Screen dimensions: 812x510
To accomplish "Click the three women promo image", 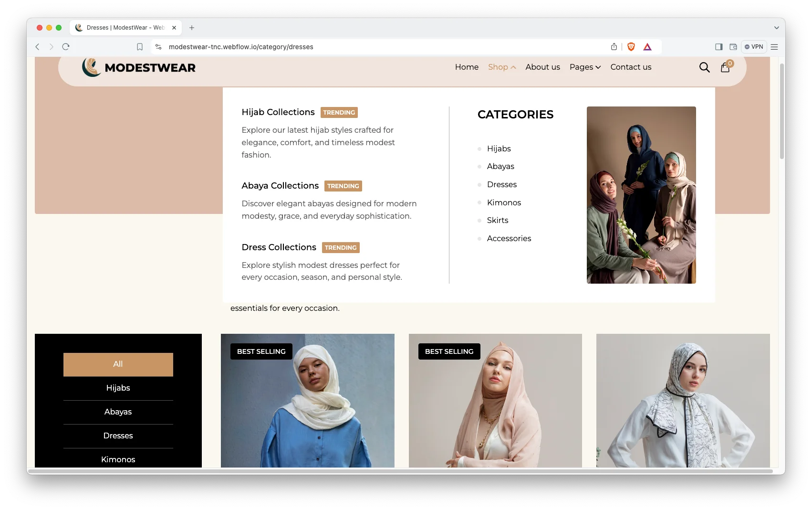I will (x=641, y=195).
